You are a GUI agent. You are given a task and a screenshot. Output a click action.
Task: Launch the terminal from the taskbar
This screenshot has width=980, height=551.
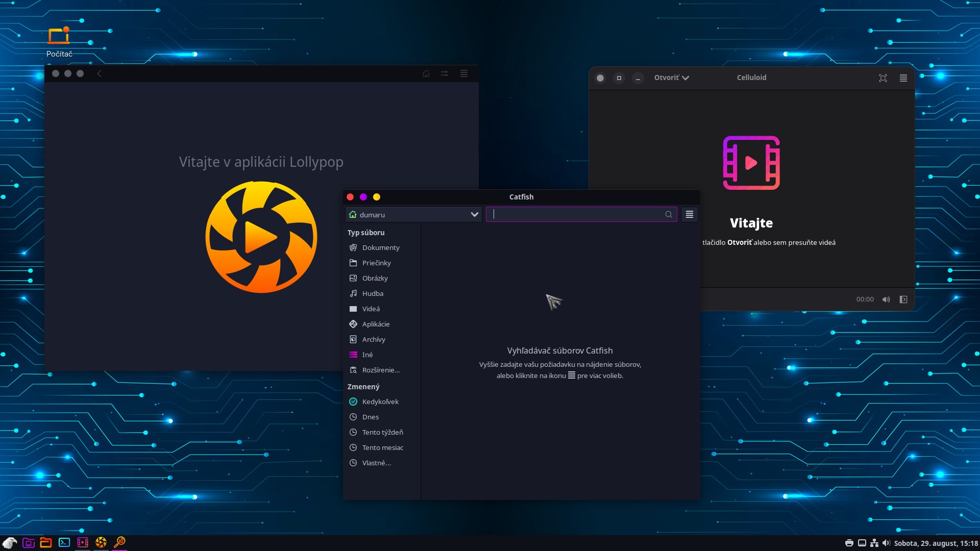coord(64,543)
